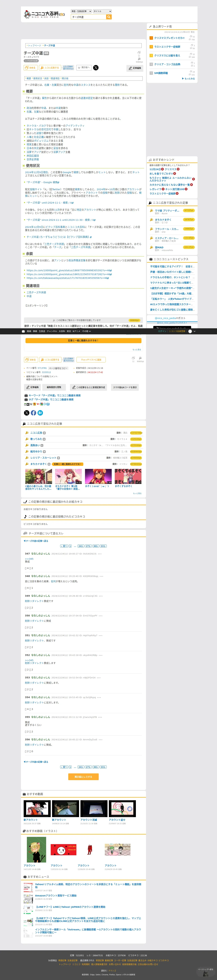Viewport: 217px width, 980px height.
Task: Click the orange magnifier search button
Action: [109, 17]
